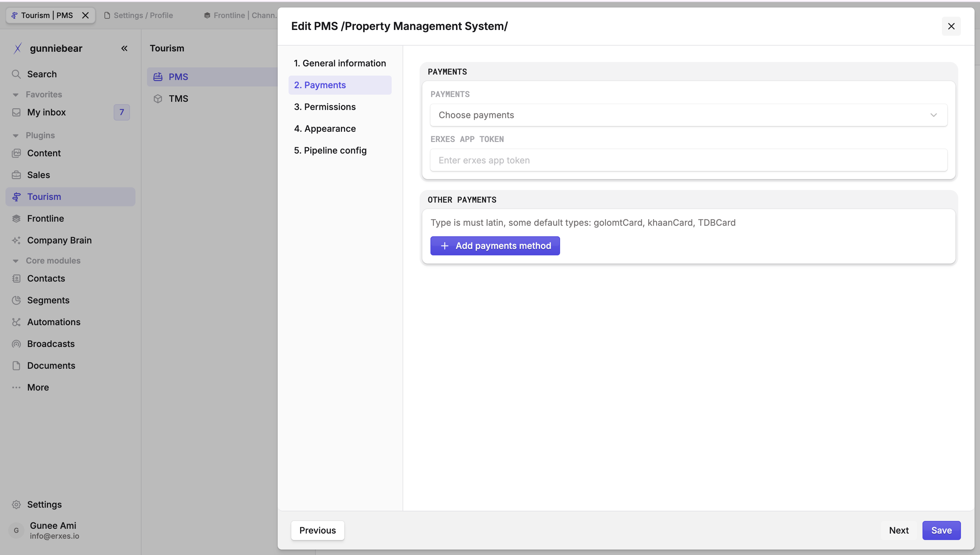Click the inbox badge showing 7
The height and width of the screenshot is (555, 980).
click(x=121, y=112)
